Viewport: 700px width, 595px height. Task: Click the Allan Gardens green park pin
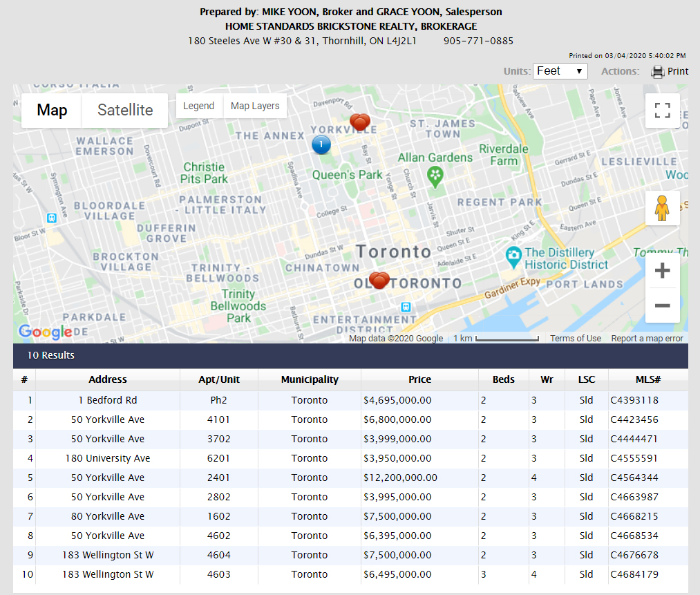click(x=435, y=177)
